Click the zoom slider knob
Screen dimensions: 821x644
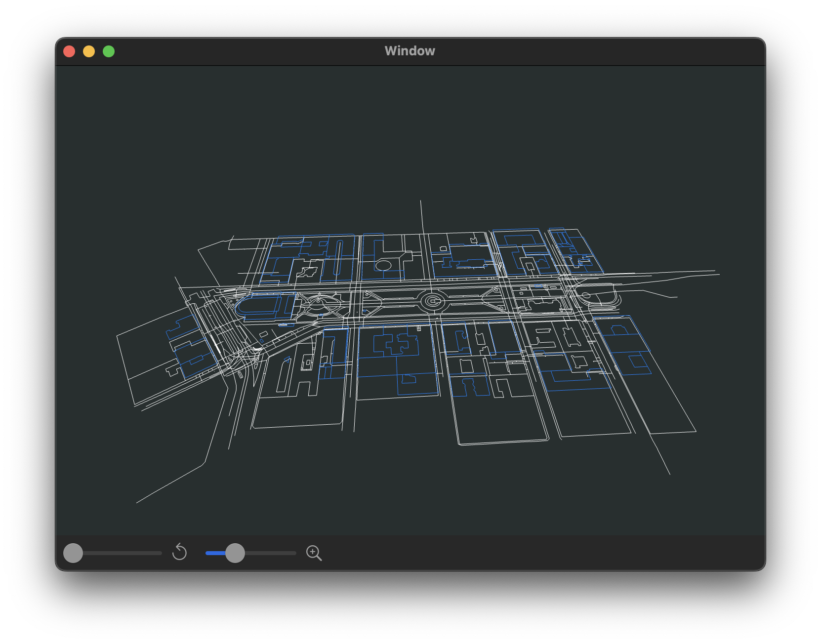(235, 553)
